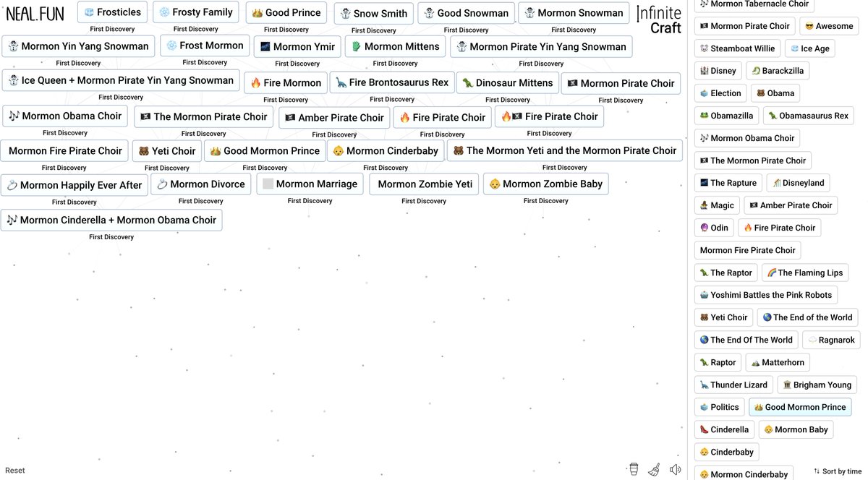Mute sound with the speaker icon
Viewport: 868px width, 480px height.
[x=676, y=469]
